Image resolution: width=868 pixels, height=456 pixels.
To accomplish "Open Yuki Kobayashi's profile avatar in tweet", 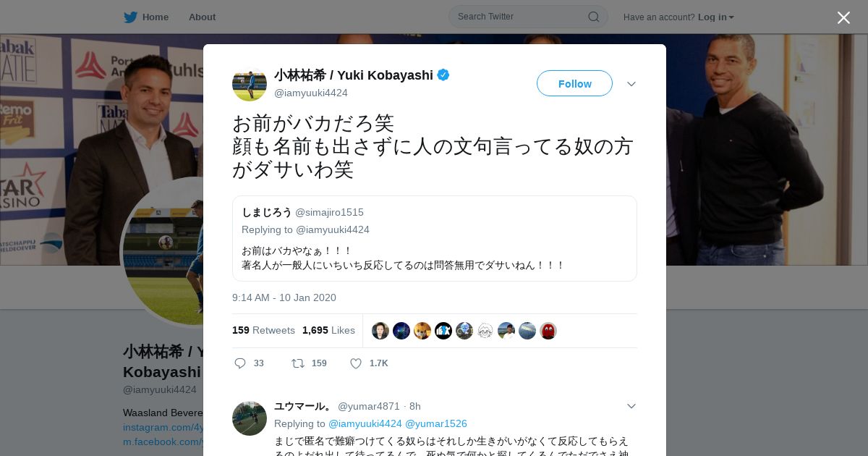I will point(250,84).
